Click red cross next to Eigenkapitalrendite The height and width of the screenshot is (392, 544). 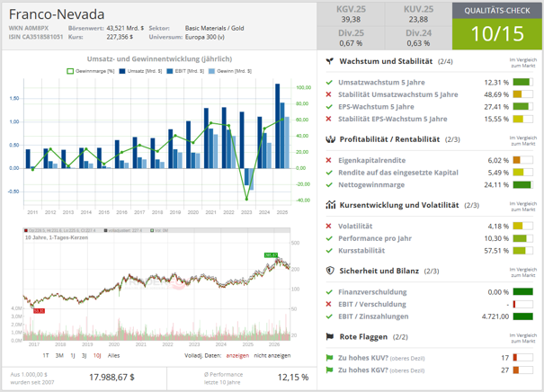[328, 160]
